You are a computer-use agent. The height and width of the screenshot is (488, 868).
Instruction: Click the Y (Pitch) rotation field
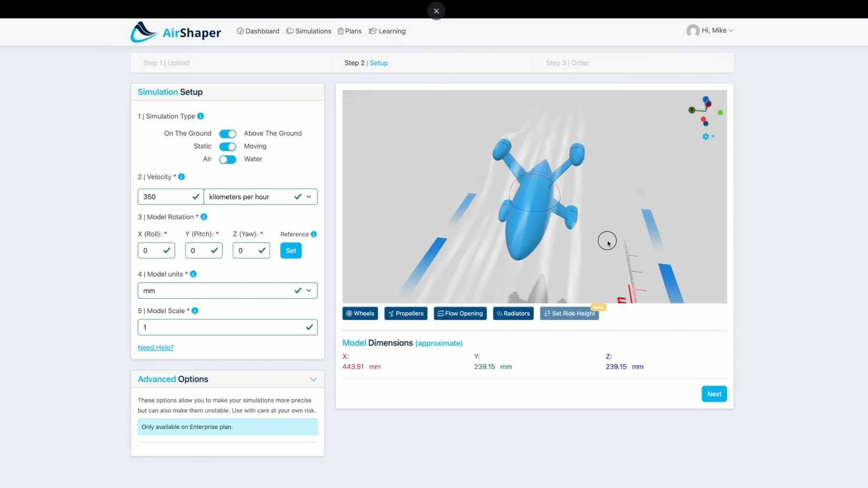(204, 250)
